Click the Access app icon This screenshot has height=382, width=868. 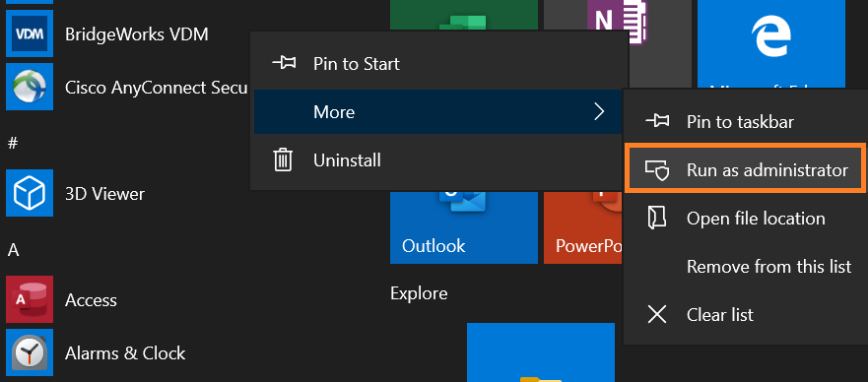pyautogui.click(x=30, y=299)
